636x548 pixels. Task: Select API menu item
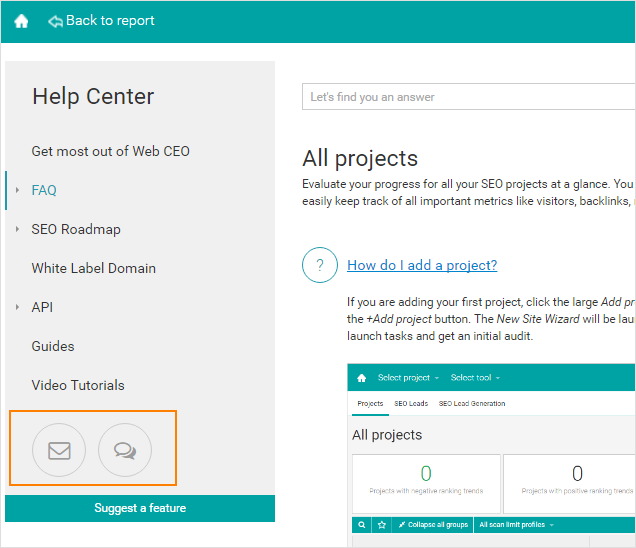pyautogui.click(x=42, y=307)
